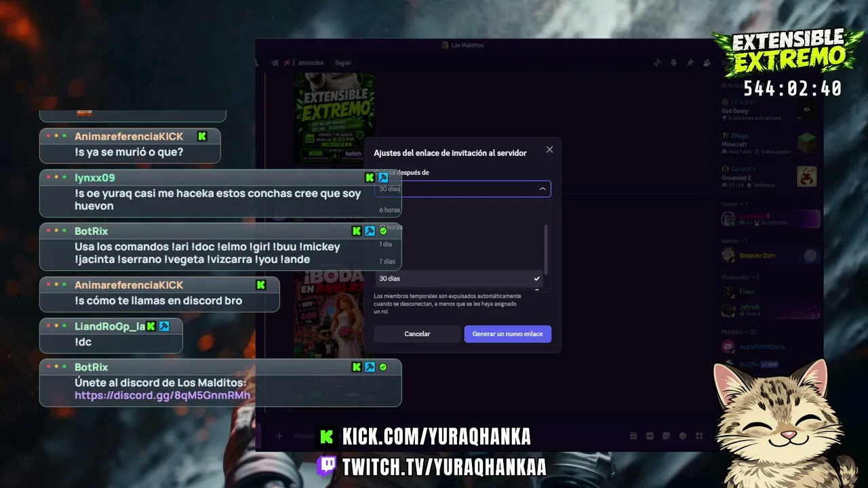
Task: Click augustomalpica's Discord avatar icon
Action: pos(728,347)
